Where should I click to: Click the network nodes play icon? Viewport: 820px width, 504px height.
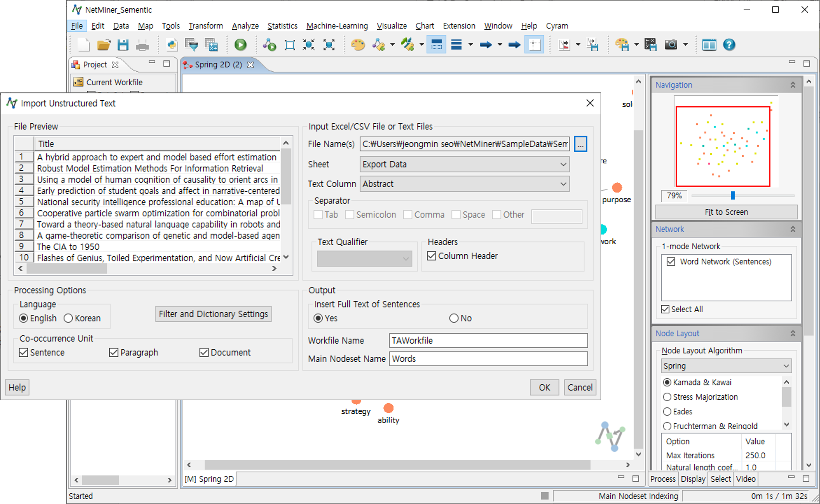[x=269, y=45]
